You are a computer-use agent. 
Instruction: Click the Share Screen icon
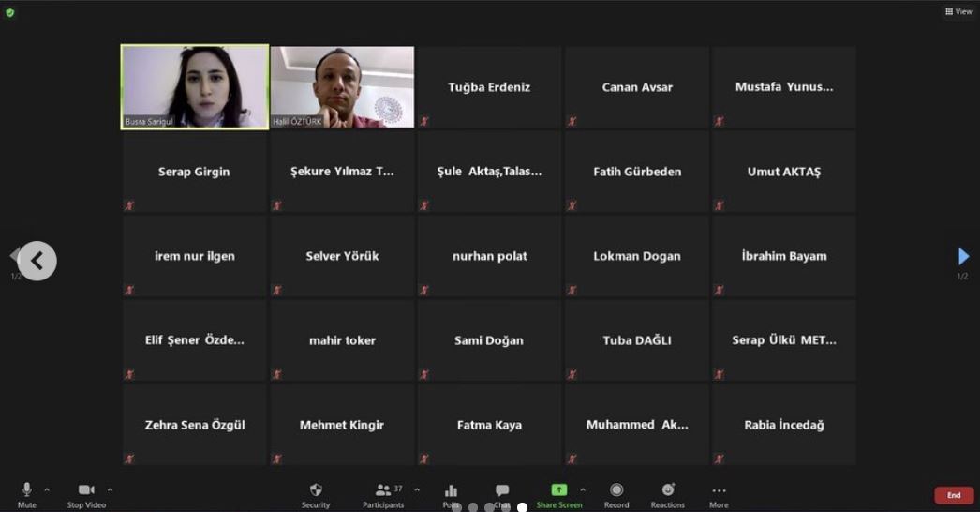click(558, 490)
